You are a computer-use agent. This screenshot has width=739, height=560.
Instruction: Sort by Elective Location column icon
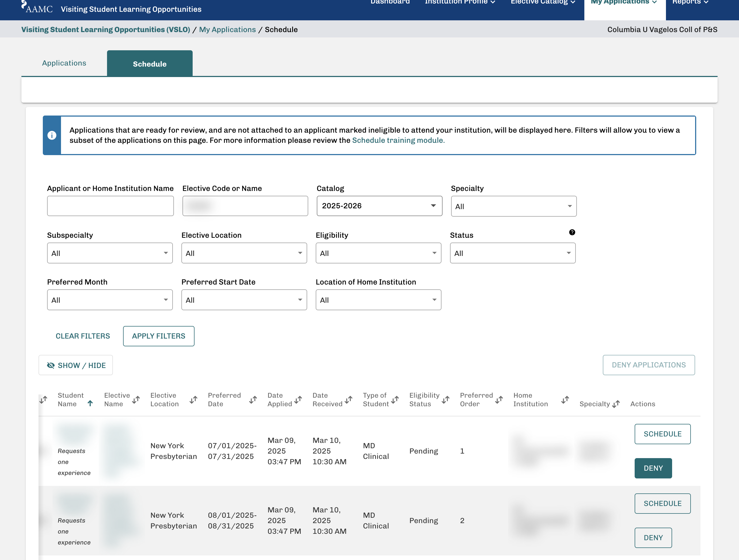coord(193,400)
